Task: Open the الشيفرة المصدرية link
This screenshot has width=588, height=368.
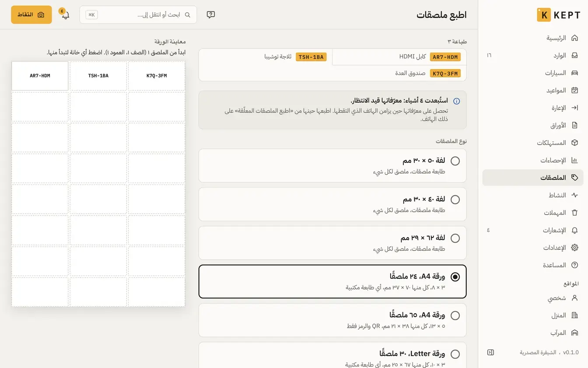Action: pos(538,352)
